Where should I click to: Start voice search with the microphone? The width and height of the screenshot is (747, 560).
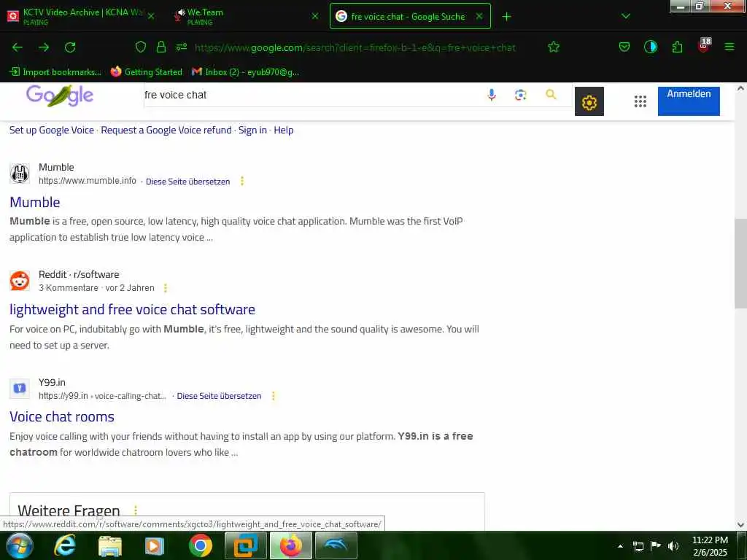[492, 95]
